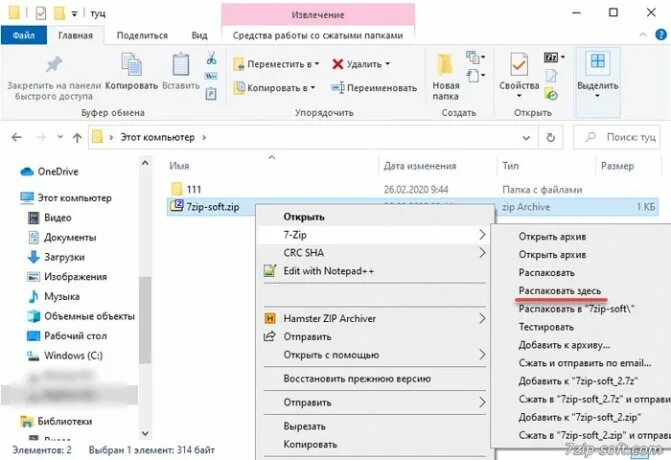Image resolution: width=671 pixels, height=460 pixels.
Task: Open recent locations dropdown arrow
Action: pyautogui.click(x=60, y=137)
